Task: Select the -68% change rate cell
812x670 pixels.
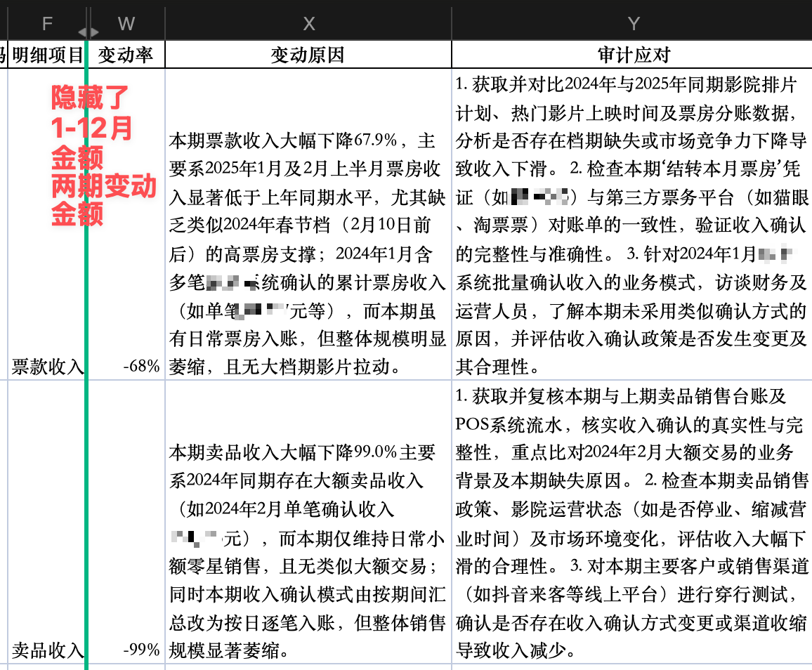Action: point(126,366)
